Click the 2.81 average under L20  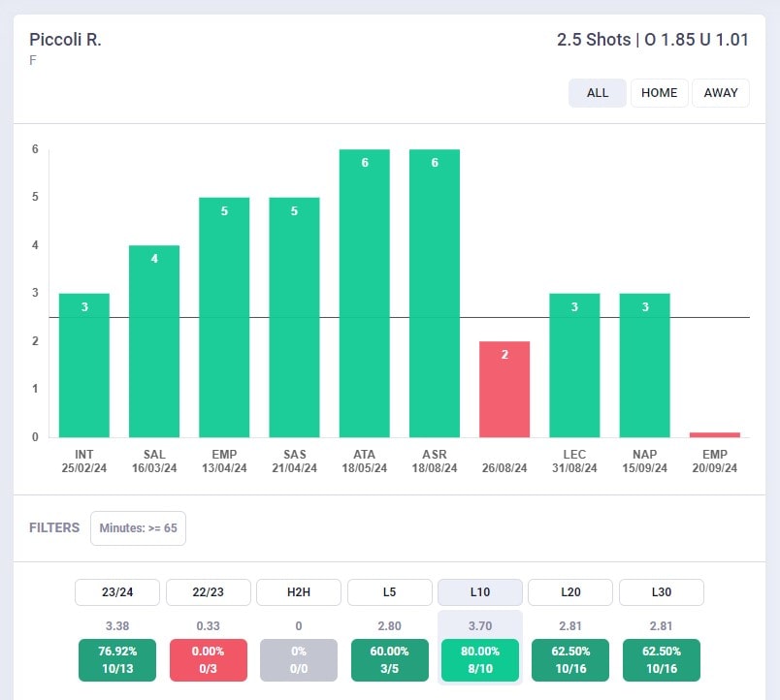[570, 626]
